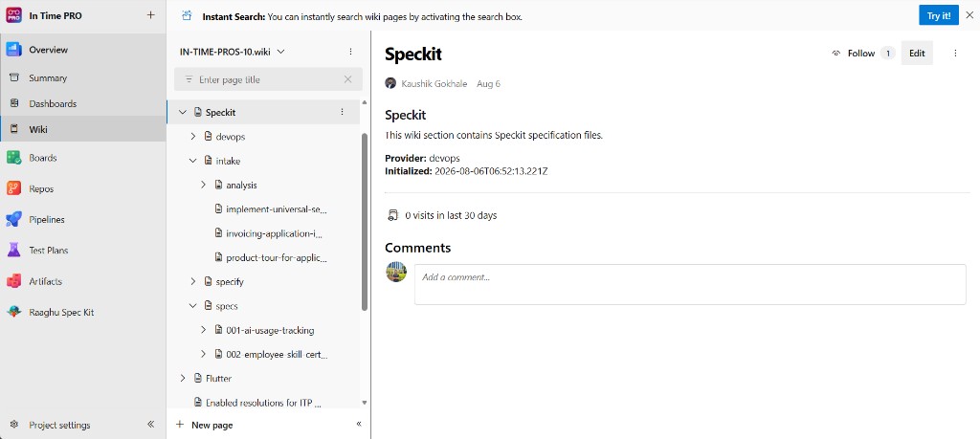Expand the analysis tree node
The image size is (980, 439).
[x=203, y=185]
